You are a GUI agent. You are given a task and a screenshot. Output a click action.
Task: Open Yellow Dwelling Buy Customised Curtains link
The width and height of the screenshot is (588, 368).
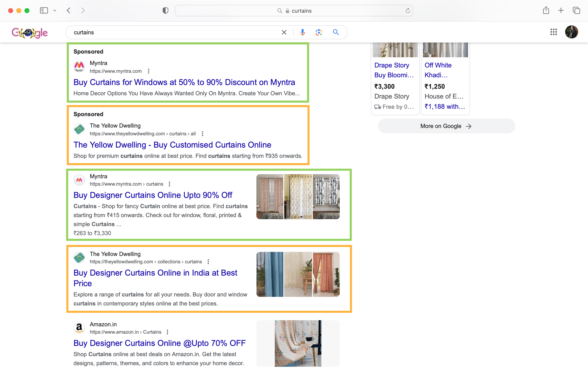pos(172,145)
